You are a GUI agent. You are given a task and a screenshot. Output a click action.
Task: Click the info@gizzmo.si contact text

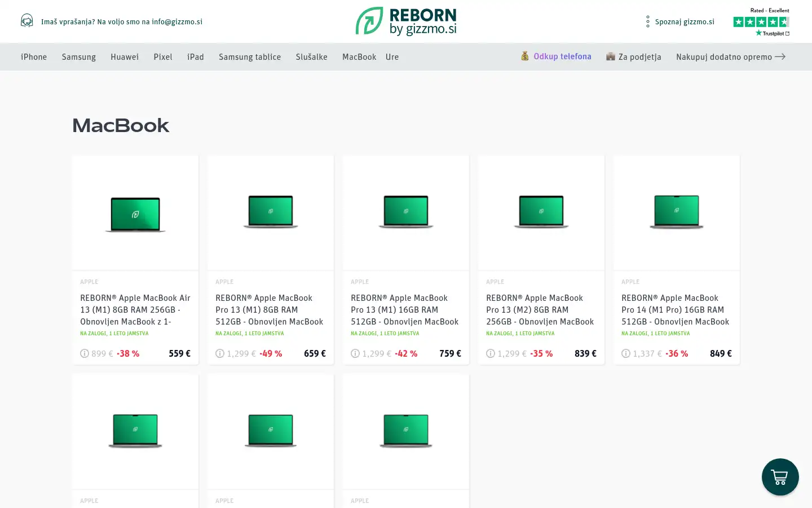tap(177, 21)
